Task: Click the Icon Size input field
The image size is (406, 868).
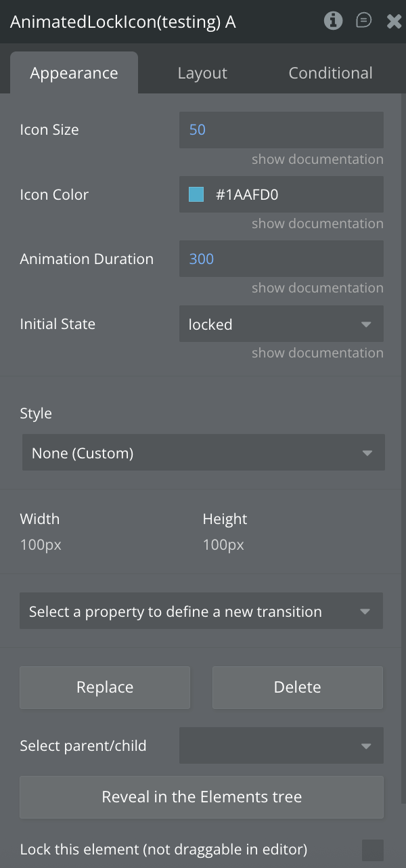Action: tap(281, 129)
